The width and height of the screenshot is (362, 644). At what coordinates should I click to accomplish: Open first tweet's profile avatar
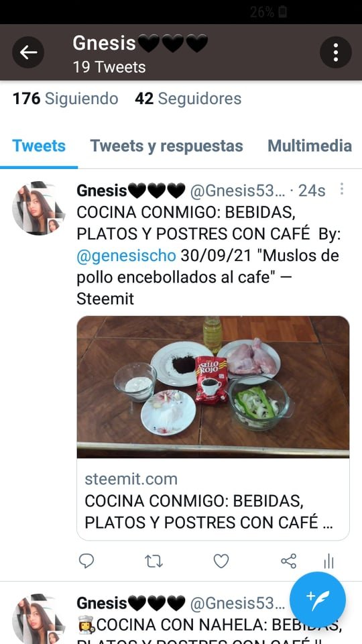[38, 208]
